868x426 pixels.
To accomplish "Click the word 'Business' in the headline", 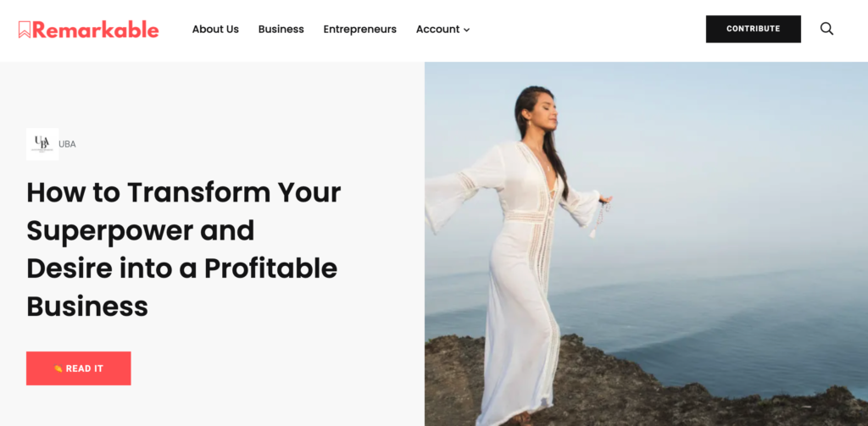I will coord(87,306).
